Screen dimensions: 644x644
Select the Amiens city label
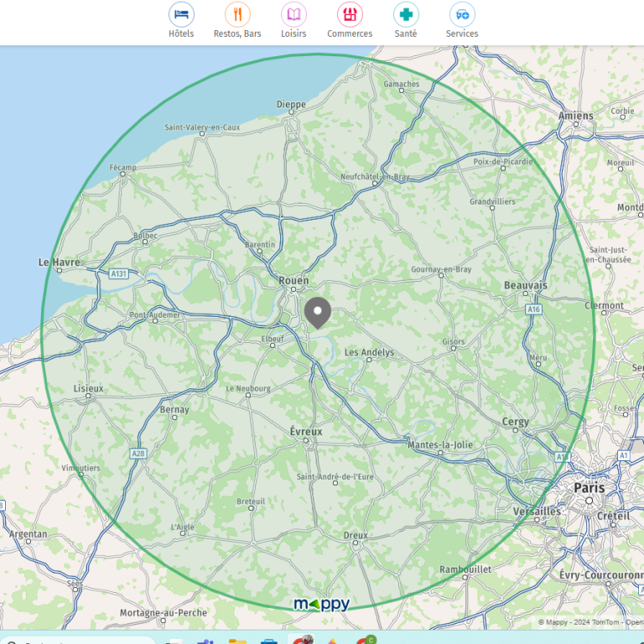click(576, 116)
